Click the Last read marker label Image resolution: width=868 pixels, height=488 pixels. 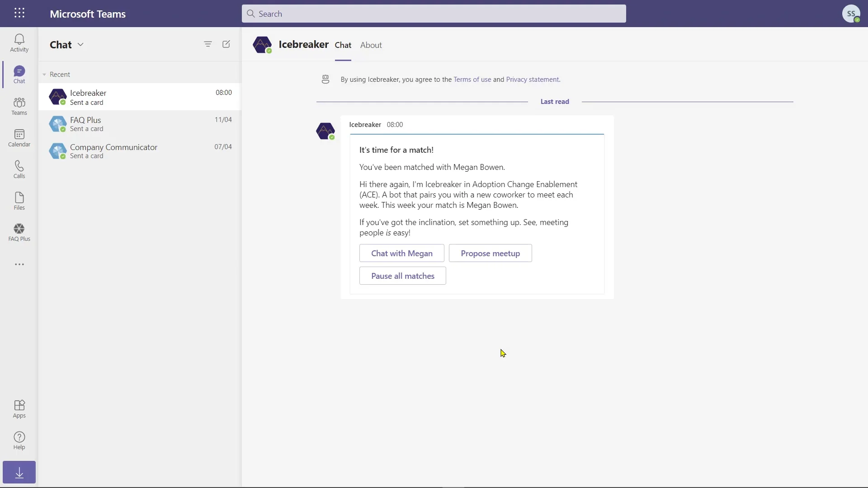[x=555, y=102]
